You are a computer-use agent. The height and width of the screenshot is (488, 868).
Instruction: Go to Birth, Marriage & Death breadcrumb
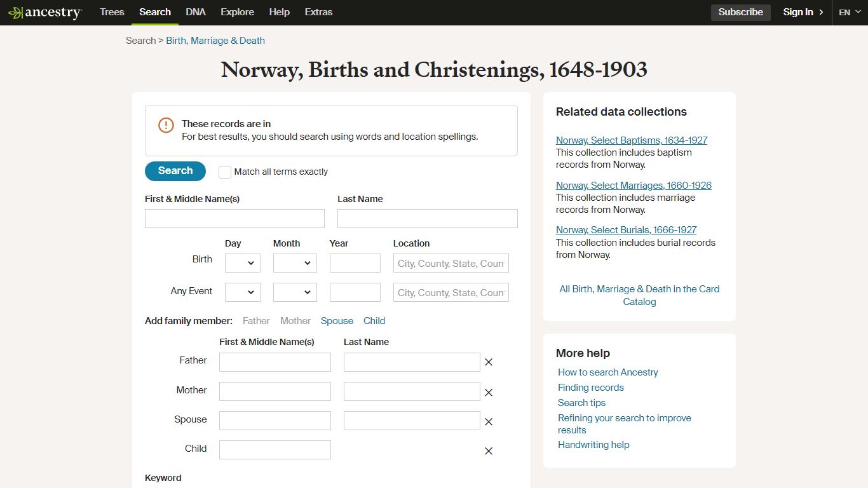[215, 41]
